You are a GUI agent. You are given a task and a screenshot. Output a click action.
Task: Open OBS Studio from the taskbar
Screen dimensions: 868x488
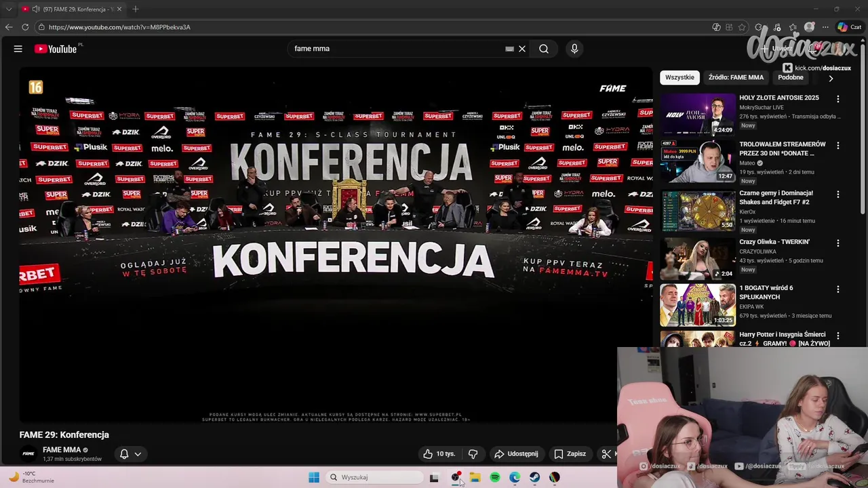[456, 477]
